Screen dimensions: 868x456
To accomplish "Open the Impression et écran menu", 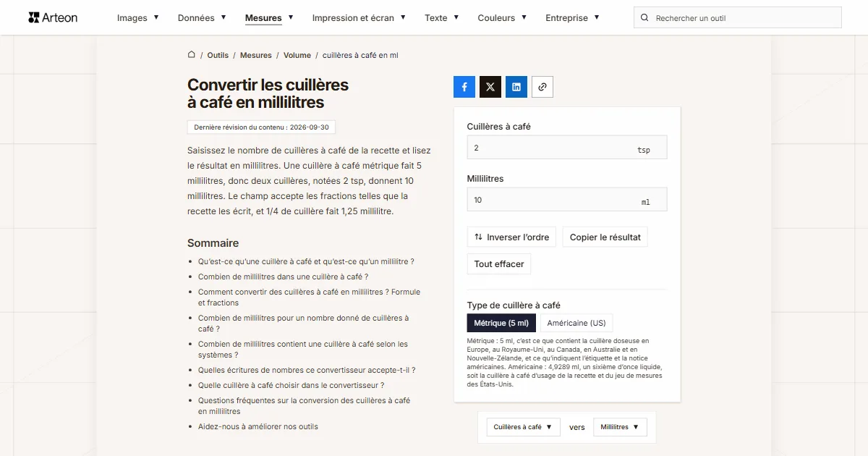I will 359,18.
